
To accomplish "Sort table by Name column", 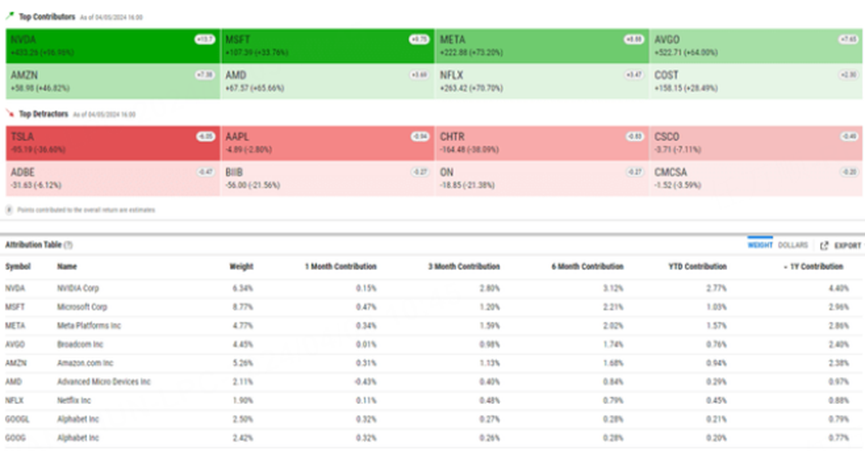I will click(67, 266).
